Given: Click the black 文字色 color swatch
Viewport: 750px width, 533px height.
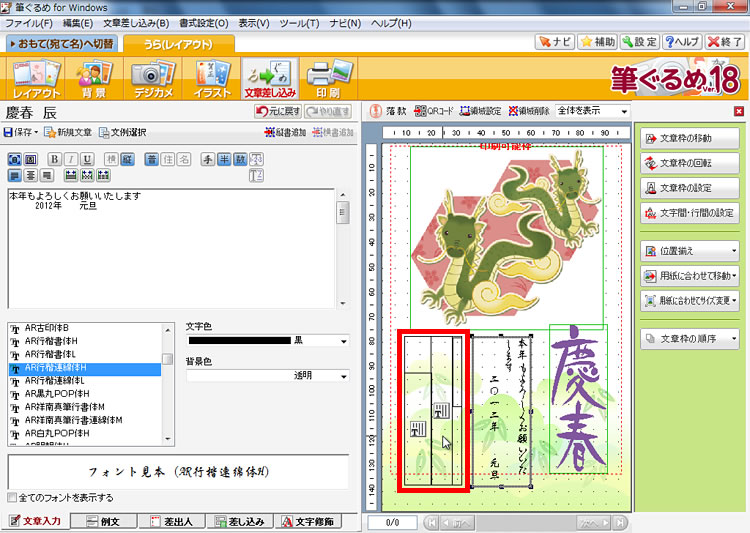Looking at the screenshot, I should click(x=240, y=341).
